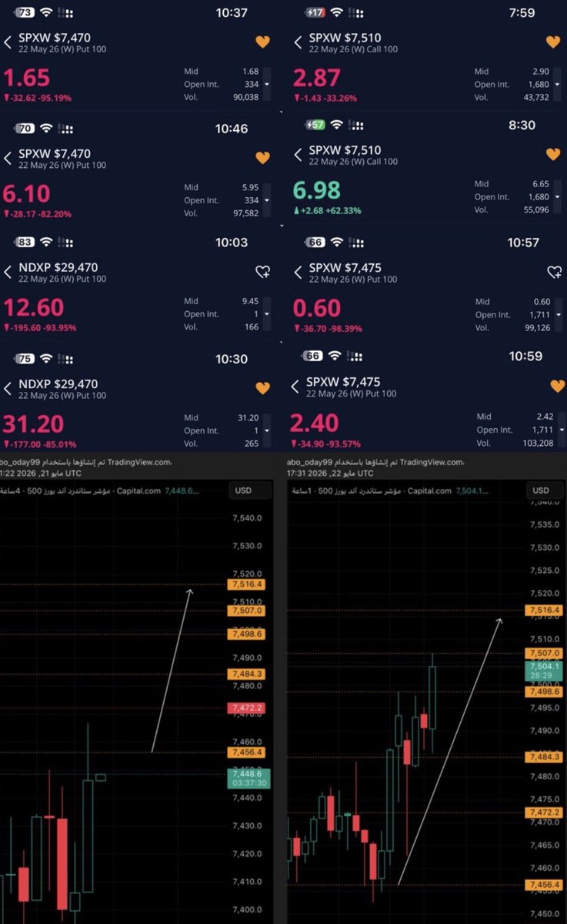Click change text -195.60 -93.95%
The height and width of the screenshot is (924, 567).
[x=40, y=327]
